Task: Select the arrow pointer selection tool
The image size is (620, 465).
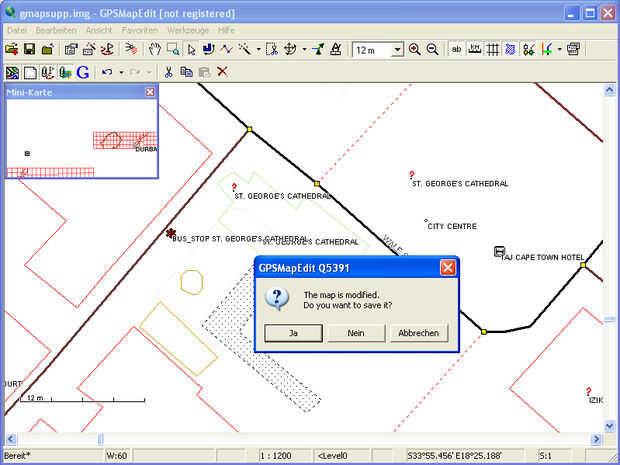Action: pyautogui.click(x=192, y=49)
